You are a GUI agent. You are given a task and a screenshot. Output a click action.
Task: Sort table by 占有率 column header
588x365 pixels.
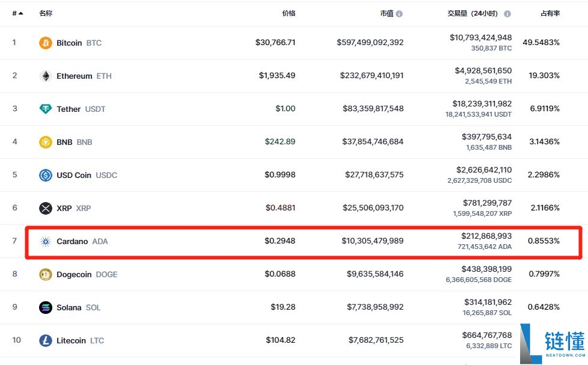click(x=550, y=13)
